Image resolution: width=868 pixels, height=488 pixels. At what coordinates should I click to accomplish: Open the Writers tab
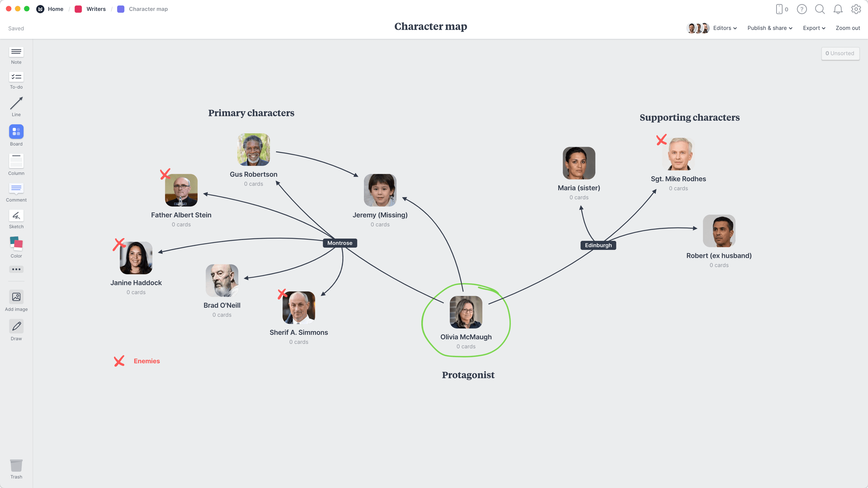95,9
